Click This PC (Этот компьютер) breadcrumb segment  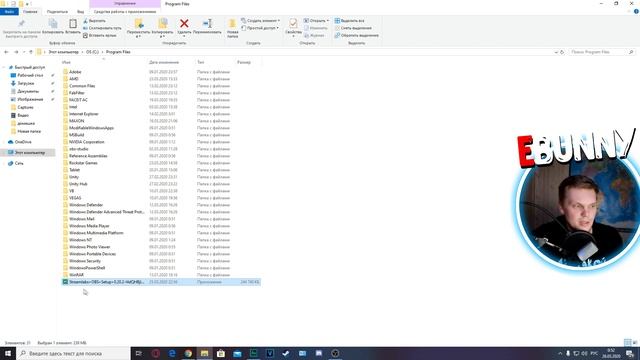tap(63, 52)
